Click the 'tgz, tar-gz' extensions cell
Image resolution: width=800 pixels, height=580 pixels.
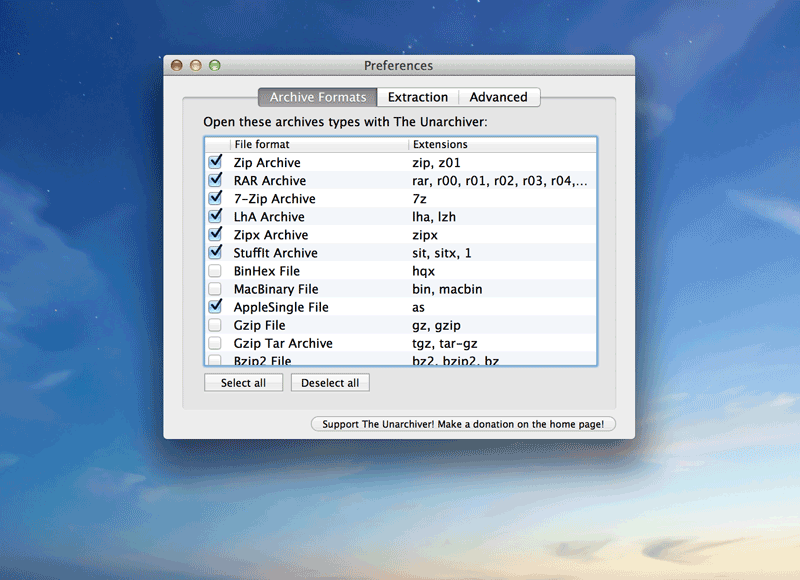coord(445,343)
